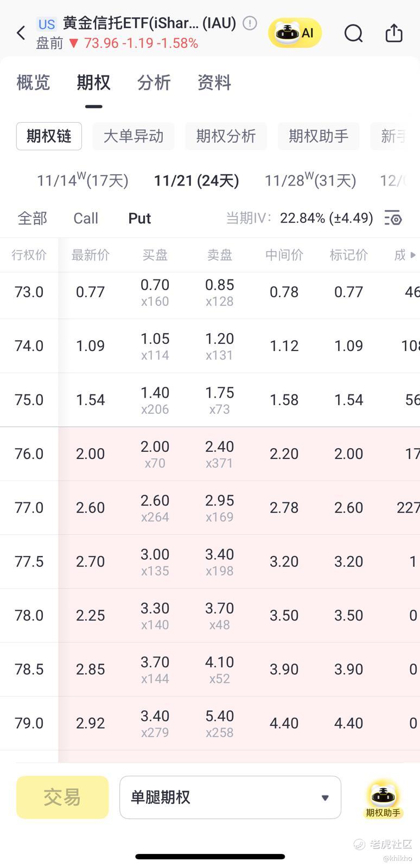Image resolution: width=420 pixels, height=868 pixels.
Task: Select the 11/28 weekly expiration date
Action: [310, 180]
